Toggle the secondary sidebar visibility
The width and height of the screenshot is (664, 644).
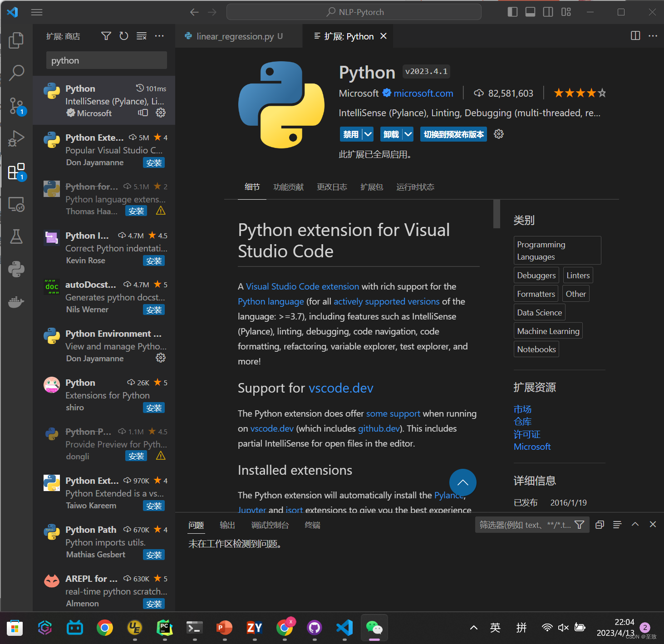(x=548, y=12)
